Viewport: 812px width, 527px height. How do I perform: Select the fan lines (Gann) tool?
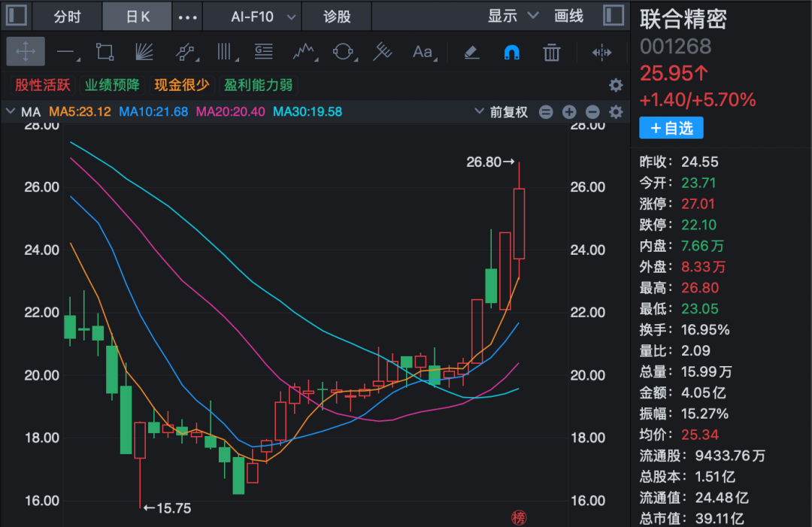pos(144,52)
